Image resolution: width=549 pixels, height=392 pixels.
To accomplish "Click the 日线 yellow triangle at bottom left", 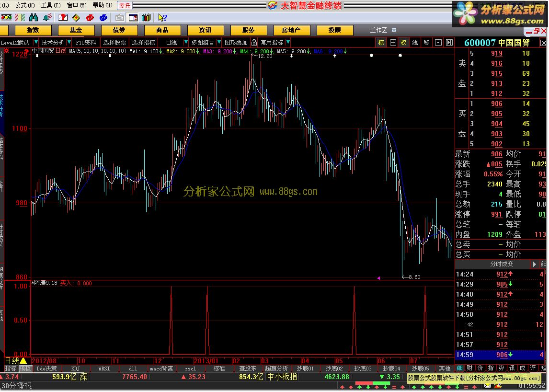I will click(23, 360).
